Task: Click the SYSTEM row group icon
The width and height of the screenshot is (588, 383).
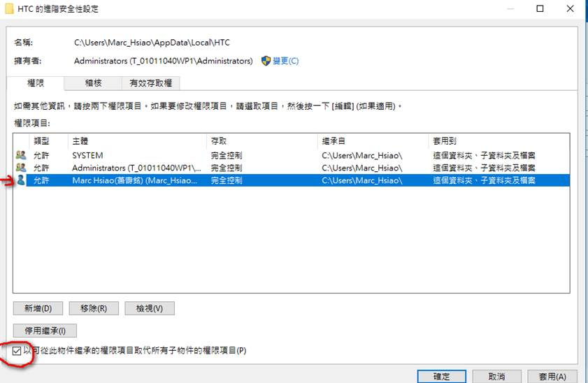Action: tap(21, 154)
